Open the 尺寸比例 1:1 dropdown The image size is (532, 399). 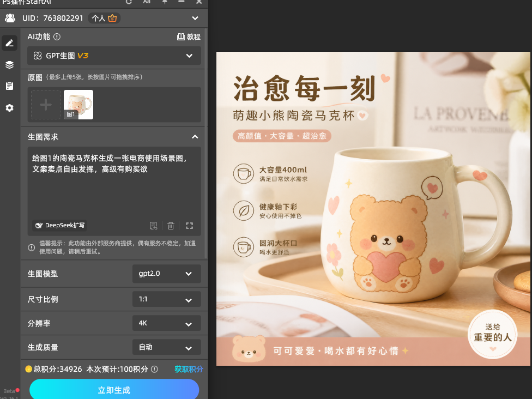point(167,299)
